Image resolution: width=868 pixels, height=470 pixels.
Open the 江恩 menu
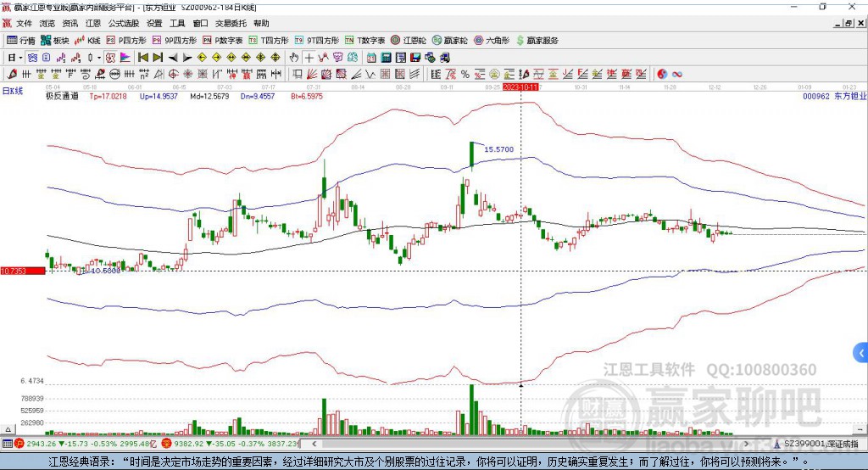coord(93,23)
